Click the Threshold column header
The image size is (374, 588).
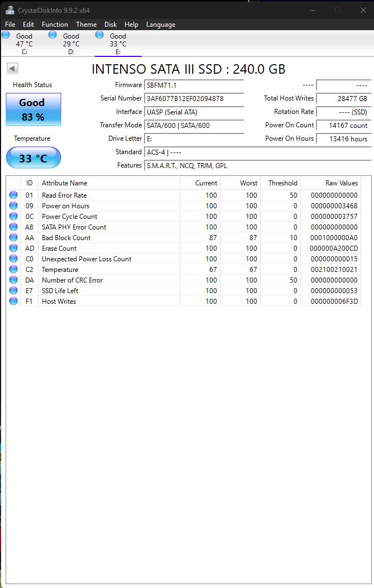point(280,183)
